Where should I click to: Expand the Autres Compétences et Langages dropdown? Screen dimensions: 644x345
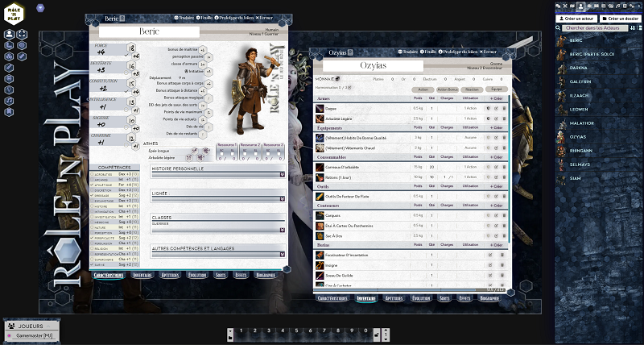[283, 252]
